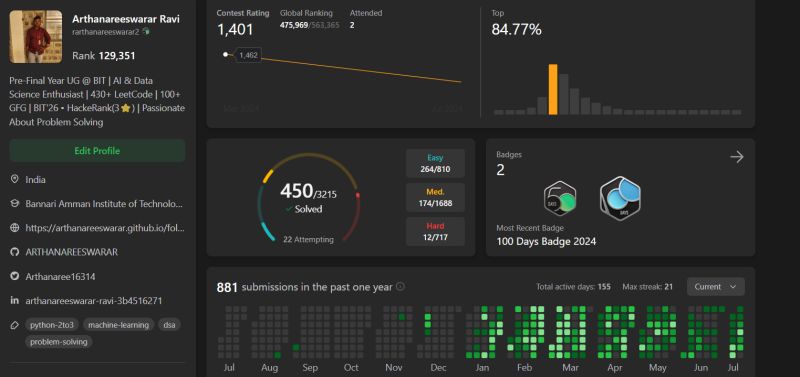Open all badges with the arrow icon

pyautogui.click(x=737, y=157)
